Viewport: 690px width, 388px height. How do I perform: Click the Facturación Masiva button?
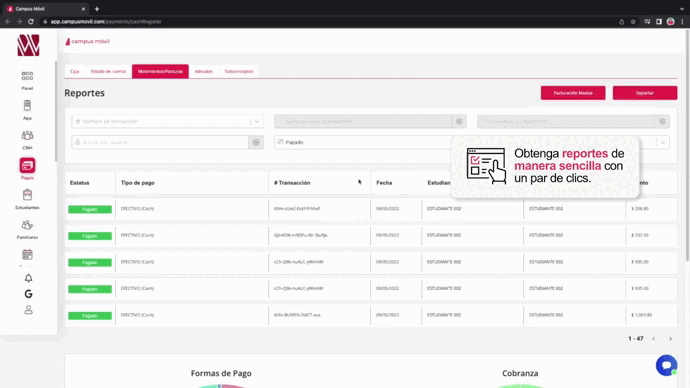[x=573, y=93]
